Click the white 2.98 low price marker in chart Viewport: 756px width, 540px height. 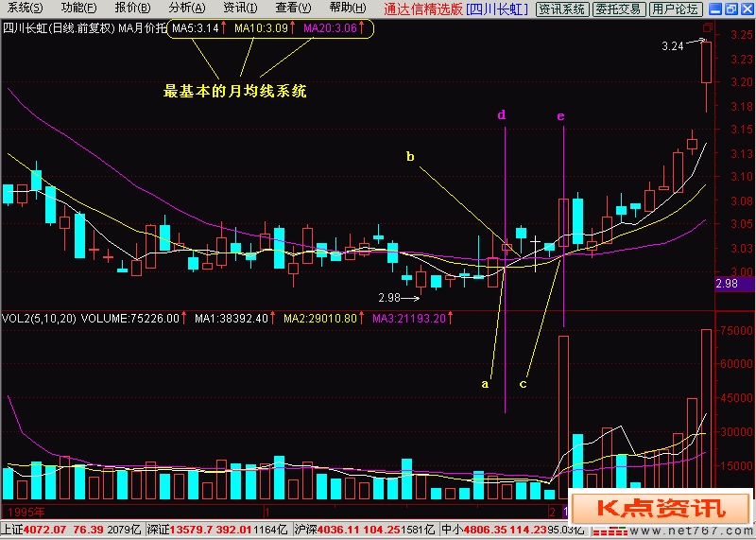(x=389, y=298)
